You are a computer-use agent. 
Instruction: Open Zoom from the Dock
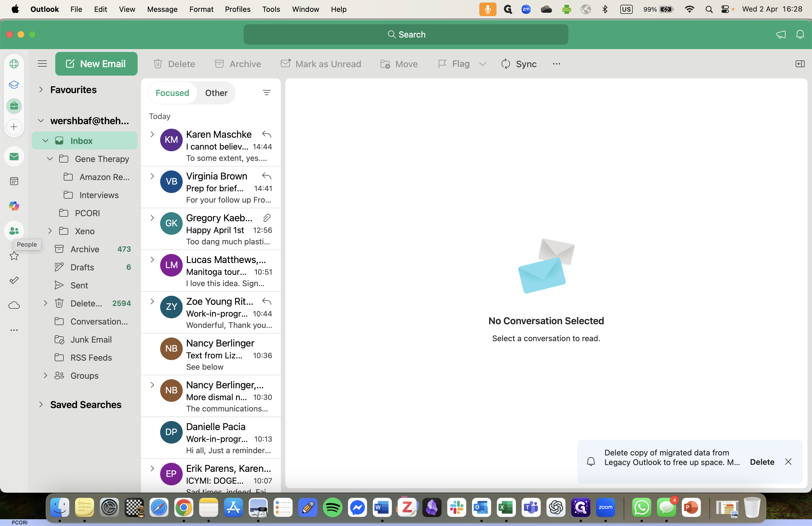(605, 508)
